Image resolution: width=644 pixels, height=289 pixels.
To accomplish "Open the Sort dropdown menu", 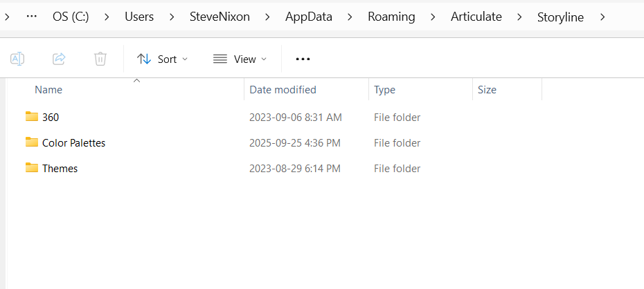I will point(163,59).
